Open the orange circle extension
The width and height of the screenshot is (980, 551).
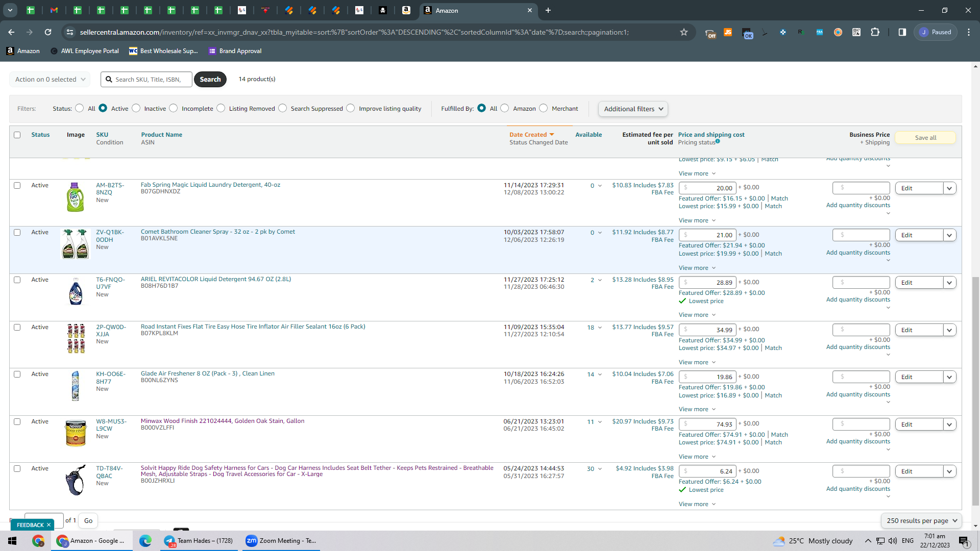(838, 32)
